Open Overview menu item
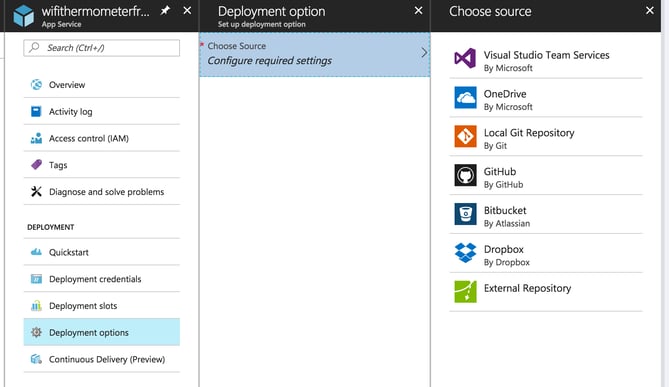 click(102, 84)
